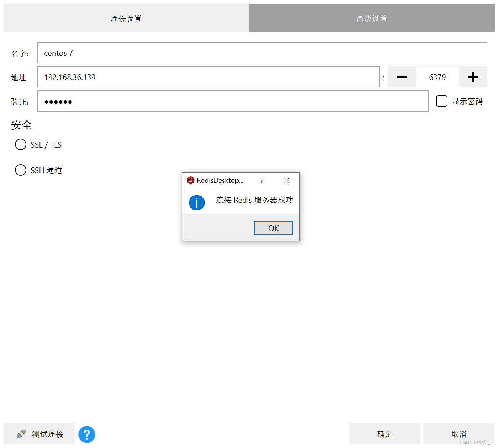Click the RedisDesktop dialog's red app icon
The width and height of the screenshot is (498, 448).
[191, 180]
